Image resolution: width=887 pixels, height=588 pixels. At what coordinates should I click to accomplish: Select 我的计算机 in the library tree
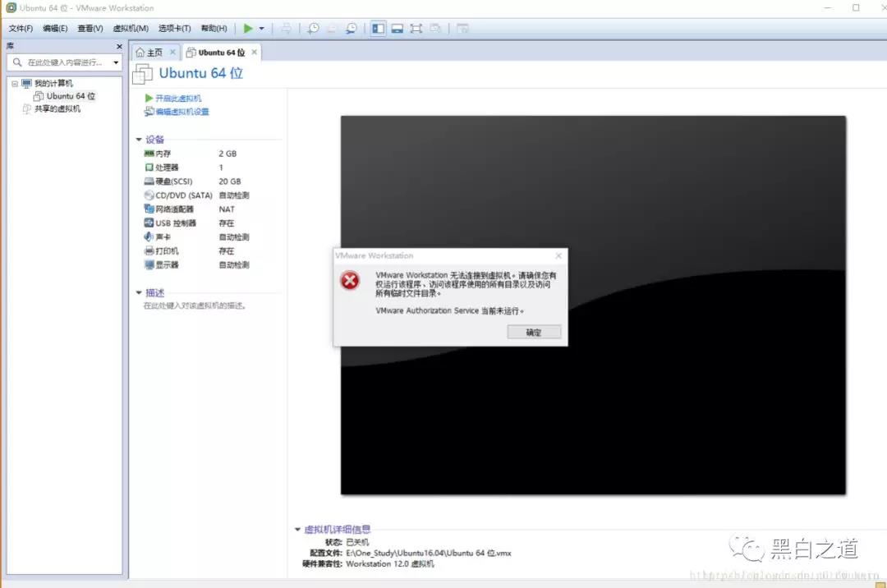pos(53,84)
